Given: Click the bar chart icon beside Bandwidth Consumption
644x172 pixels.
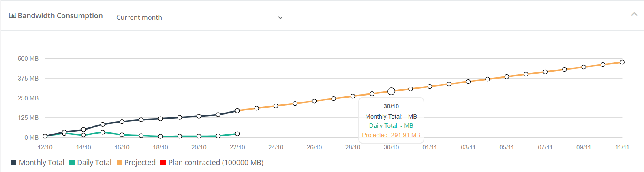Looking at the screenshot, I should tap(12, 16).
